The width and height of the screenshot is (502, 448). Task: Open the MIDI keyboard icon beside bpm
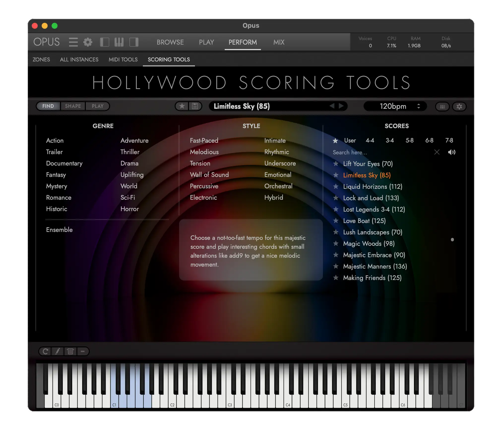(x=442, y=107)
